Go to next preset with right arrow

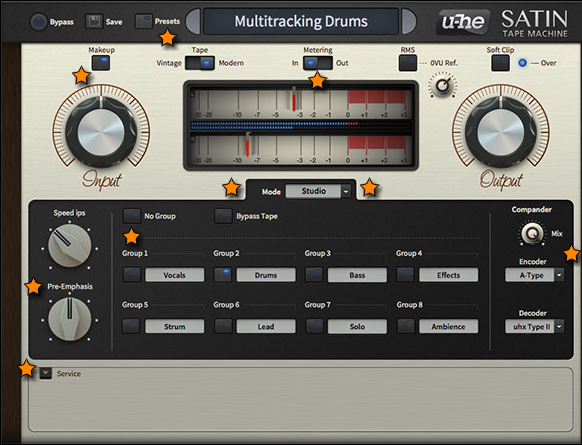409,22
